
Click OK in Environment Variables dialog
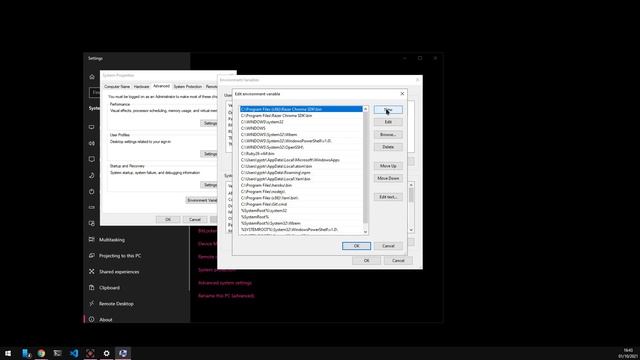coord(366,260)
